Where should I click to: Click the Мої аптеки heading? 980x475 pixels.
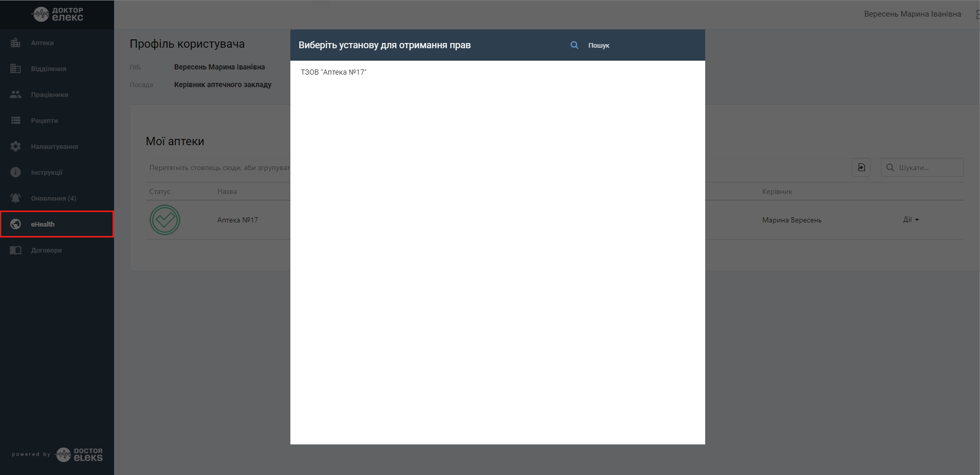point(175,141)
